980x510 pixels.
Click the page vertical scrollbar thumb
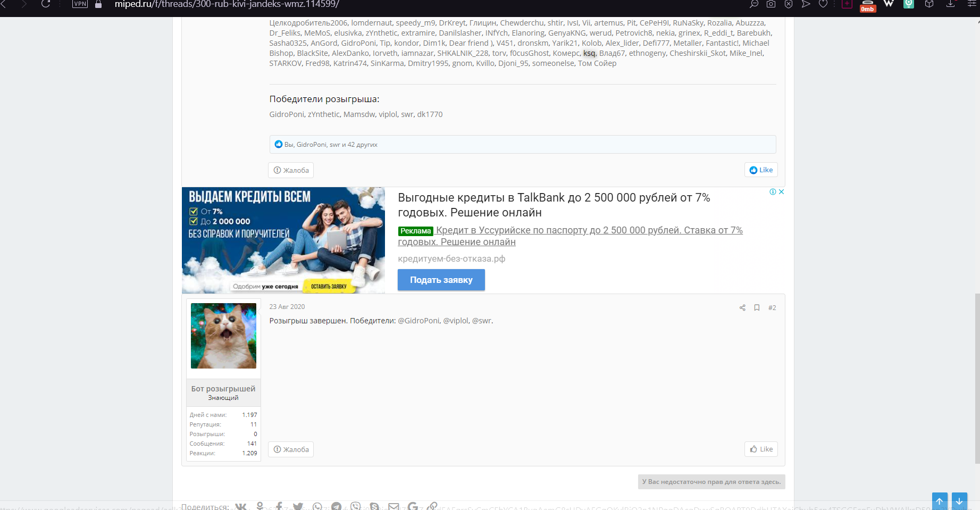coord(977,378)
